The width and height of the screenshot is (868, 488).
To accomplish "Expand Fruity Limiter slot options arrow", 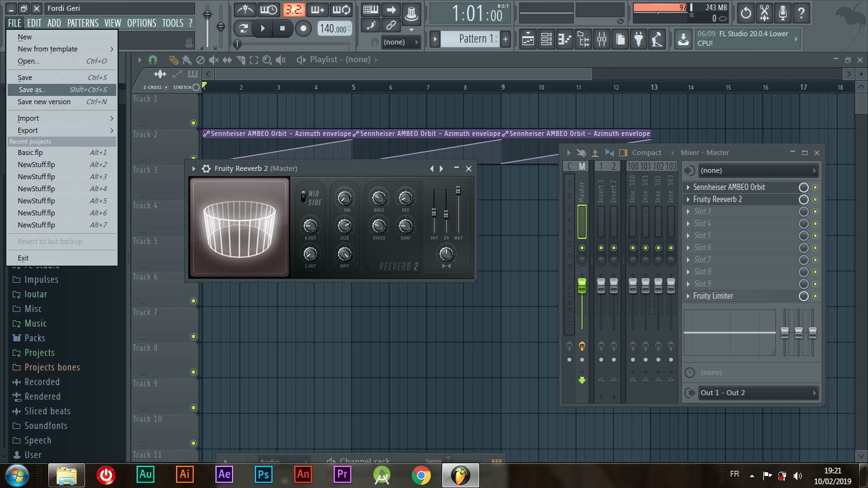I will click(688, 296).
